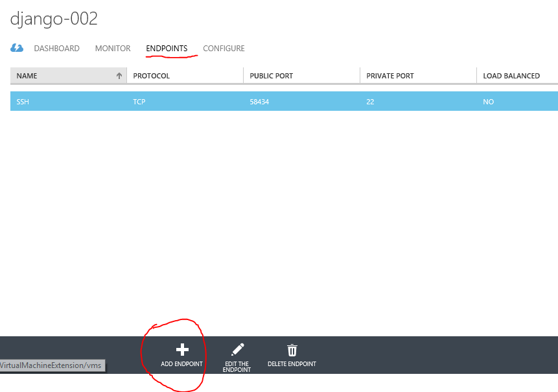Click the public port value 58434
Image resolution: width=558 pixels, height=392 pixels.
click(x=259, y=102)
